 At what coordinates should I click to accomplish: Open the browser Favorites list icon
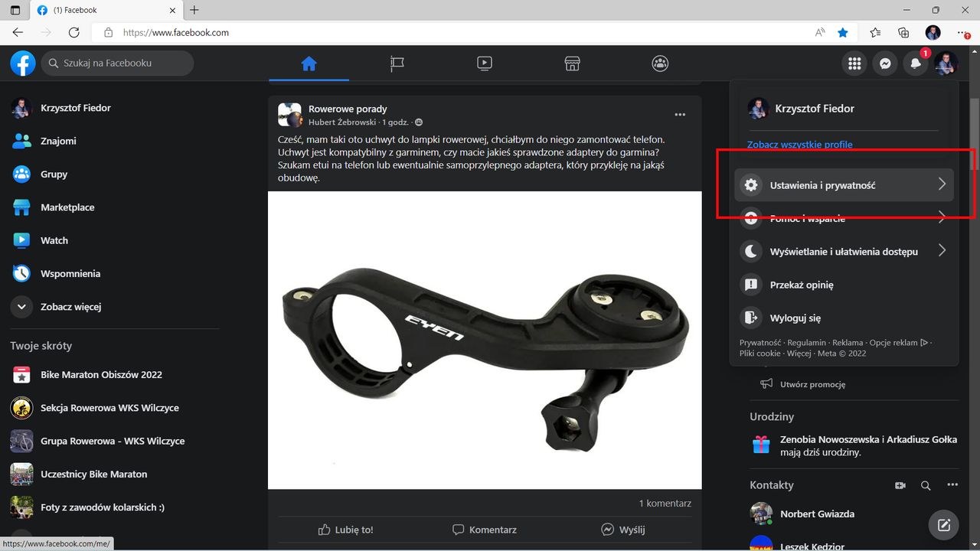tap(876, 33)
